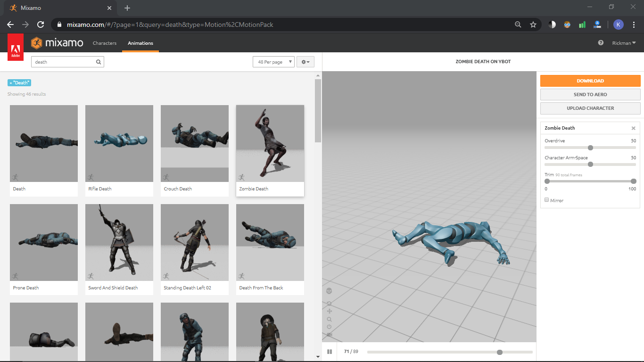Image resolution: width=644 pixels, height=362 pixels.
Task: Click the half-moon contrast extension icon
Action: tap(552, 25)
